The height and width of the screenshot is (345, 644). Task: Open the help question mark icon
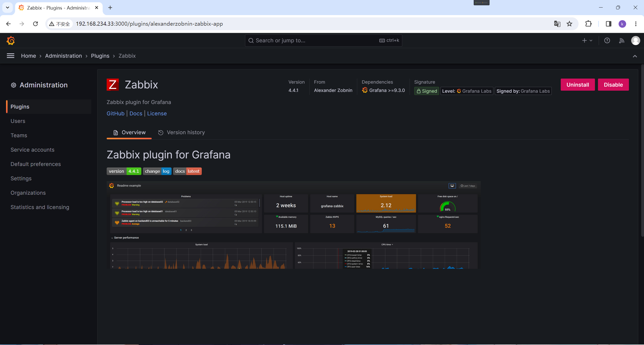click(x=607, y=41)
